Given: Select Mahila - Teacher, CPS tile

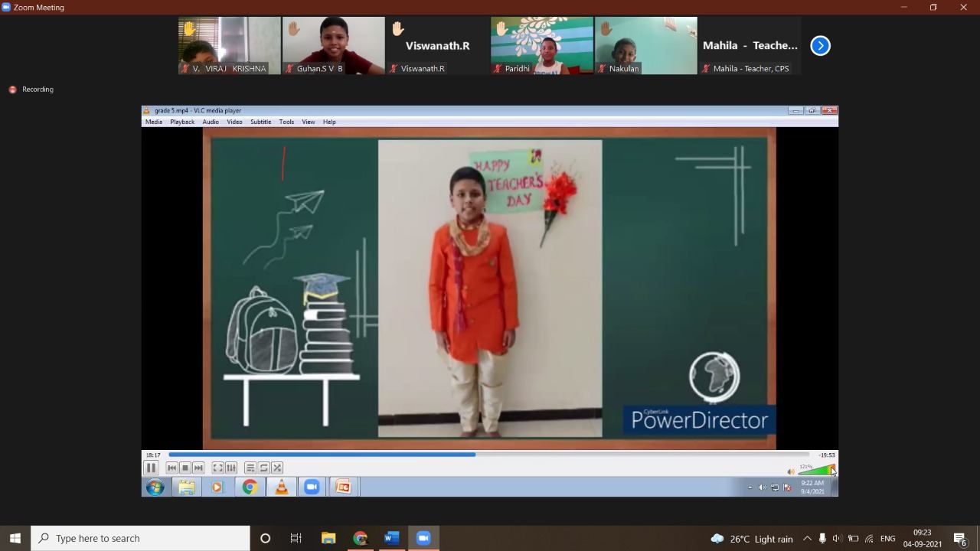Looking at the screenshot, I should point(750,46).
